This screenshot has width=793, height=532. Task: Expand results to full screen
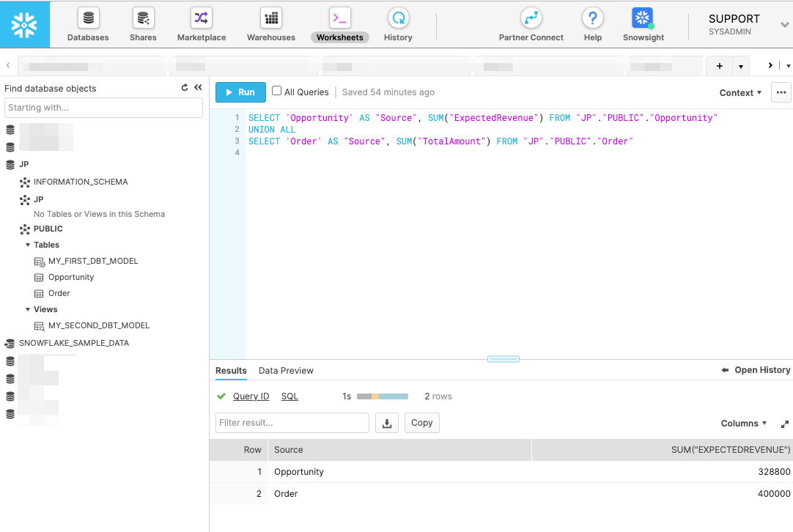tap(784, 424)
